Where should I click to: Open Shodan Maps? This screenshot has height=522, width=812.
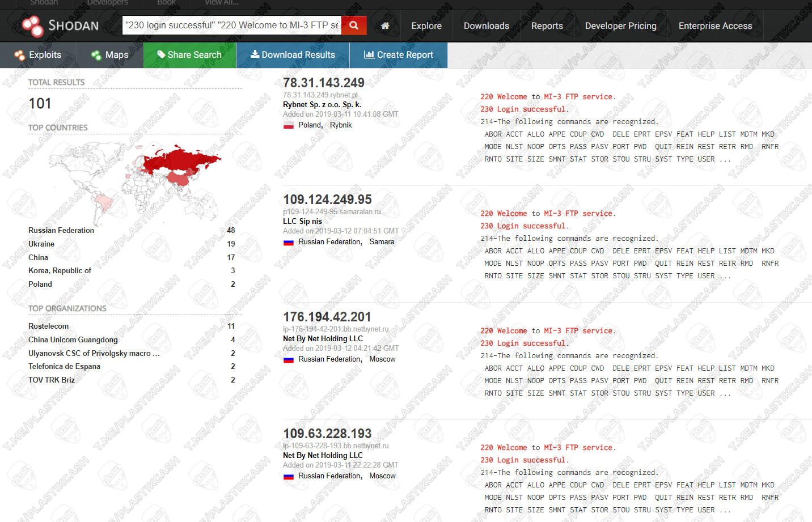click(x=109, y=55)
